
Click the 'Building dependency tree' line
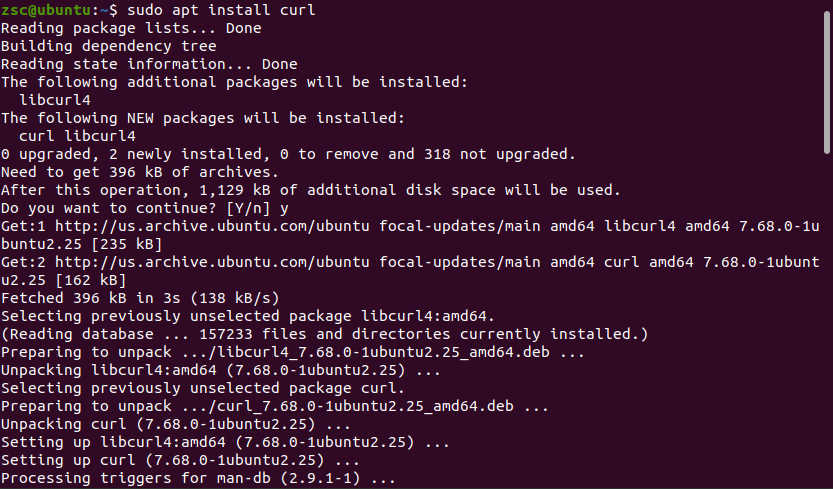pyautogui.click(x=109, y=46)
